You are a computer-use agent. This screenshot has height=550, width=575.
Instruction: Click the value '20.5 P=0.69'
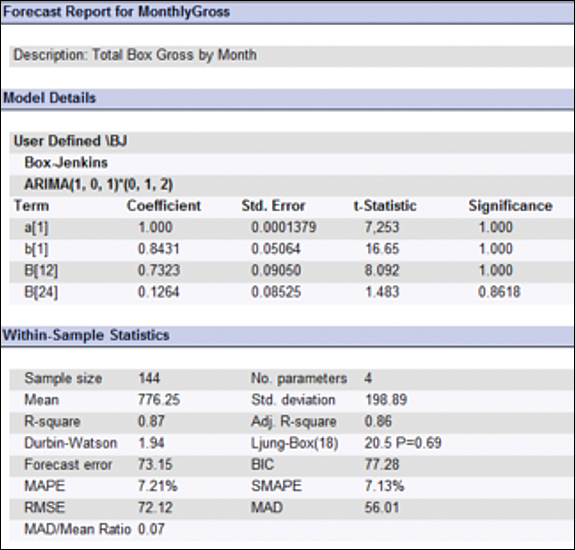(403, 443)
